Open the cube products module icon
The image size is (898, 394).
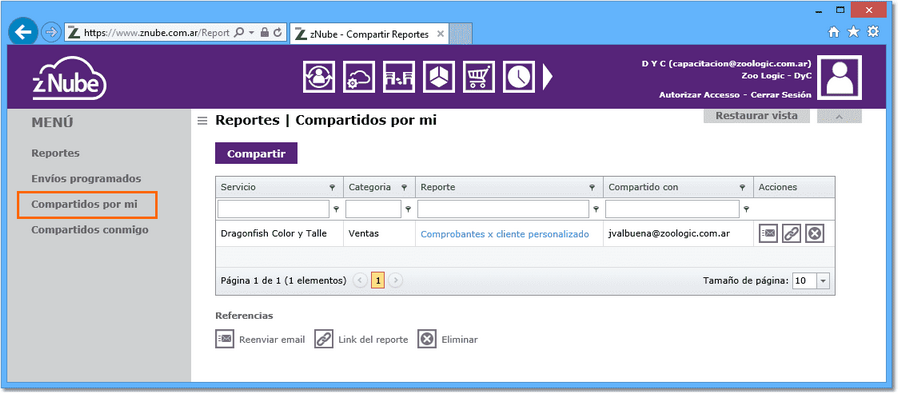pos(439,77)
